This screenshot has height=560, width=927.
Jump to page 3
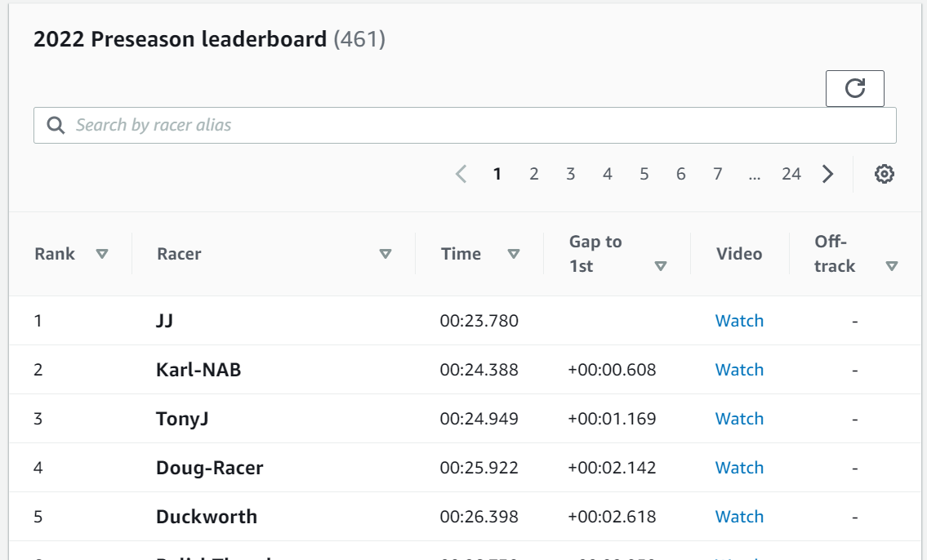click(x=571, y=174)
